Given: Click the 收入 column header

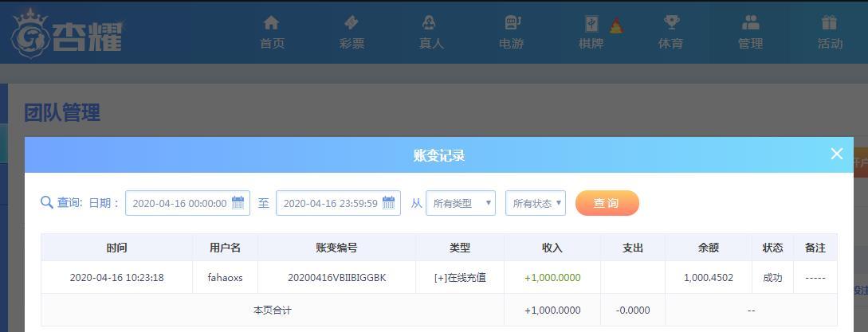Looking at the screenshot, I should pos(552,248).
